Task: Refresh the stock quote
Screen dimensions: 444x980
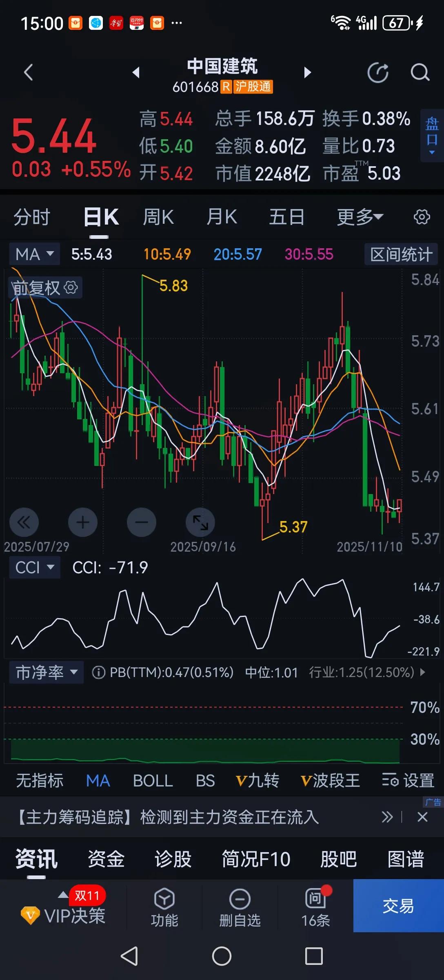Action: 378,73
